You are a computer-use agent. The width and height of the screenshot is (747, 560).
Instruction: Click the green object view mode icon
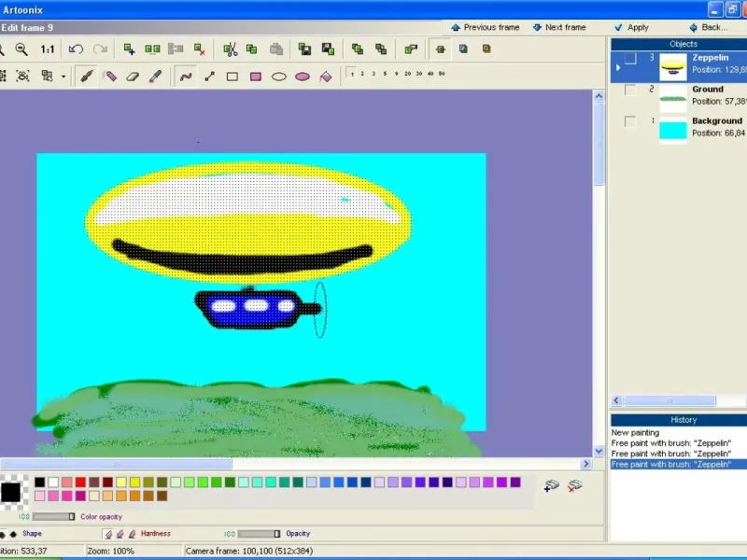pyautogui.click(x=440, y=49)
